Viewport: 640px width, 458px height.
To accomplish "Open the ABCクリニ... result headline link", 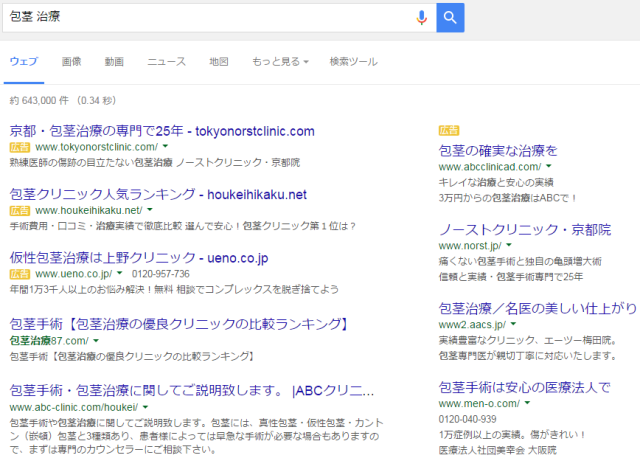I will [x=192, y=391].
